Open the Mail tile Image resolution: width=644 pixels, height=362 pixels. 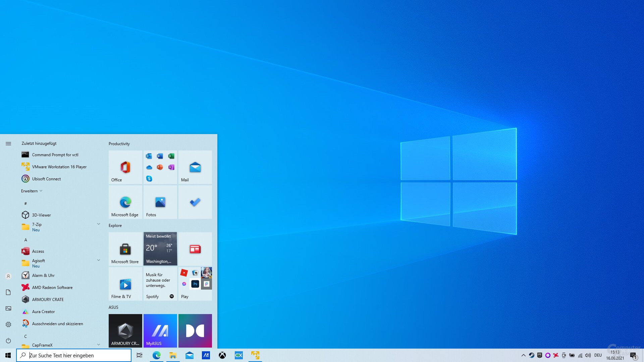click(x=195, y=167)
